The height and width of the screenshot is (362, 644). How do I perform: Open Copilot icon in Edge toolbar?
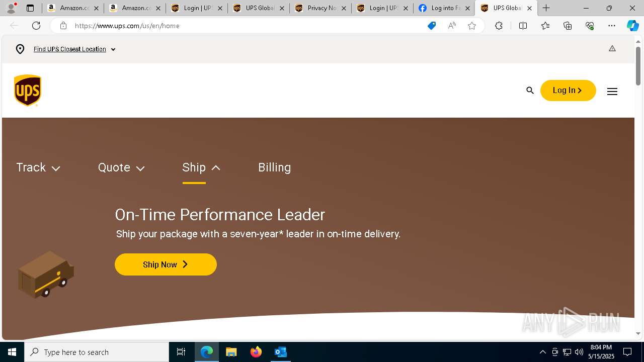pyautogui.click(x=632, y=26)
